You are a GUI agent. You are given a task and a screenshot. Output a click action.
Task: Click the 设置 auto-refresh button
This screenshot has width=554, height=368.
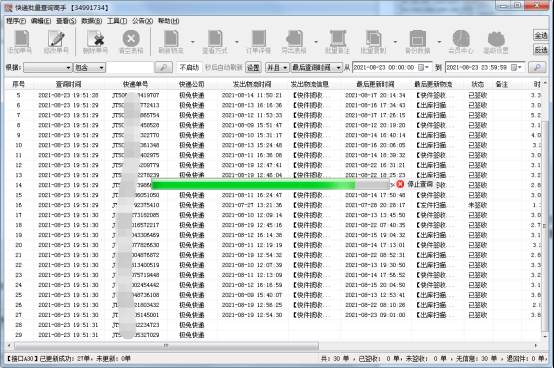[x=253, y=67]
